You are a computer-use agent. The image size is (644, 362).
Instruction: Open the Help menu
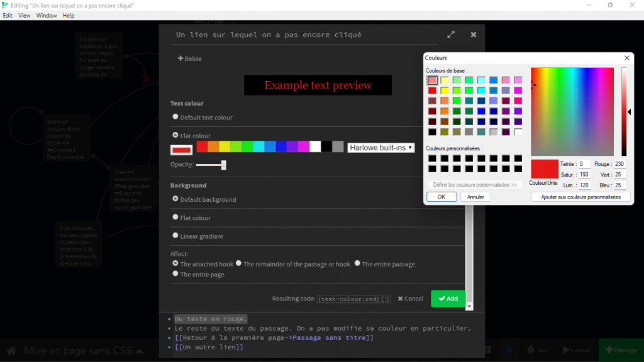pos(69,16)
